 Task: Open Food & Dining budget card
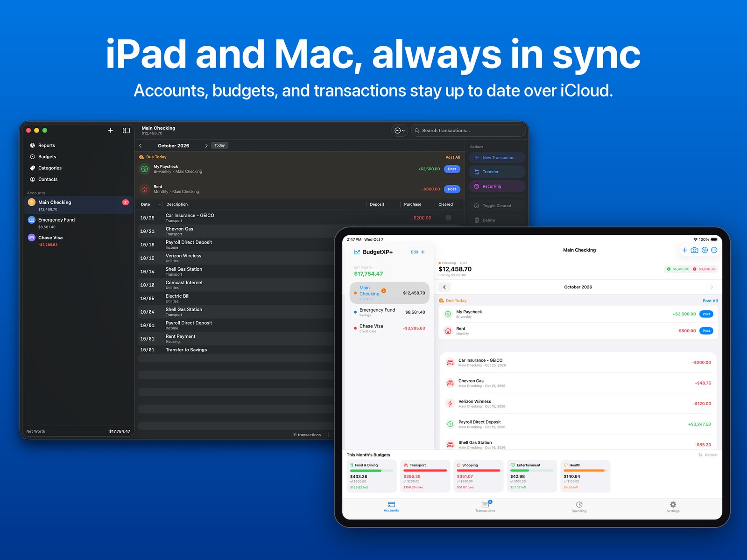click(372, 476)
